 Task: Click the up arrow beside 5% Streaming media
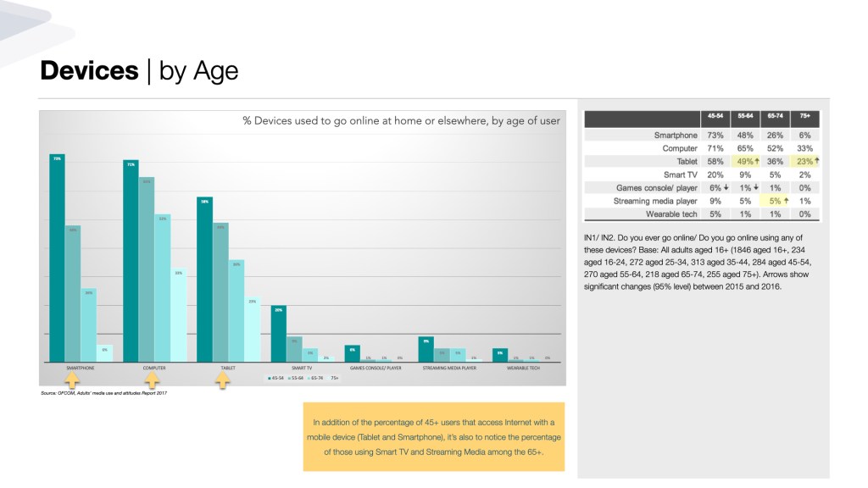pos(786,202)
